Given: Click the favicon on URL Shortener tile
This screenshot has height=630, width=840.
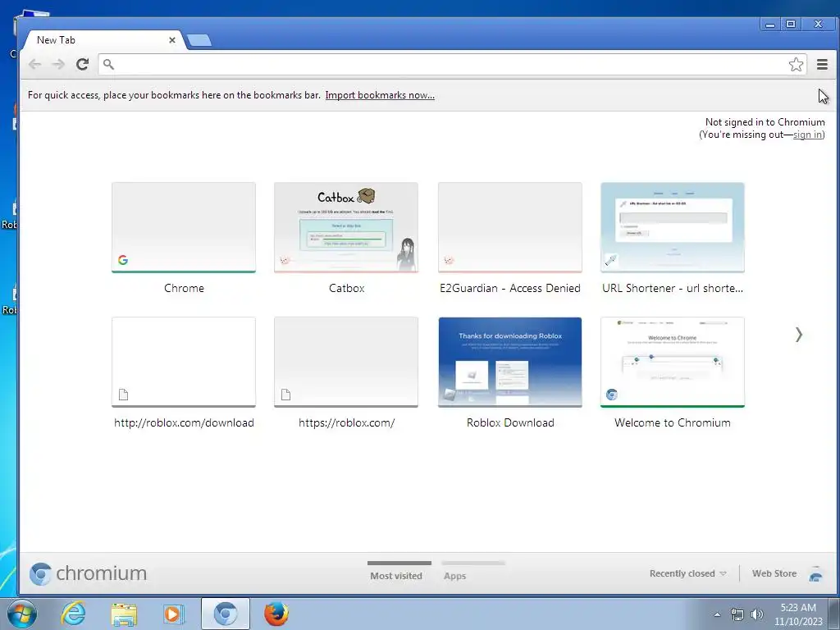Looking at the screenshot, I should point(611,260).
